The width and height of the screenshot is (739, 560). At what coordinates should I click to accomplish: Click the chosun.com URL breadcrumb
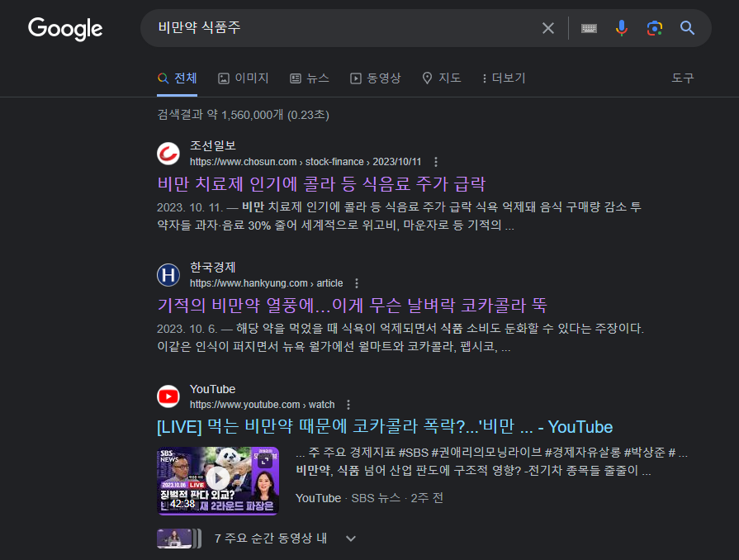coord(306,162)
